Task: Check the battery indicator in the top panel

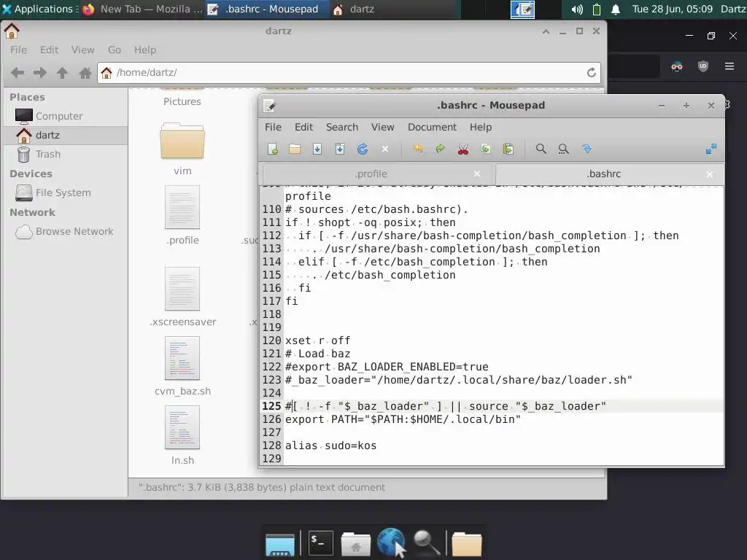Action: point(597,9)
